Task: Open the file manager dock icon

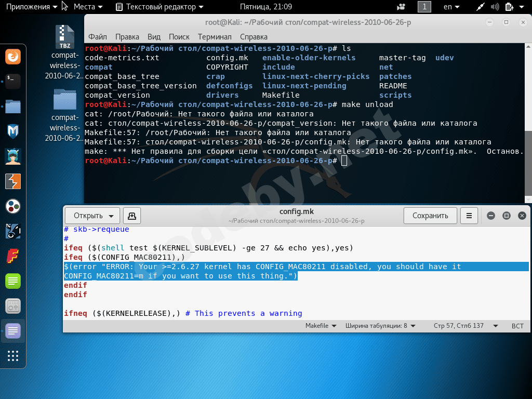Action: (x=13, y=107)
